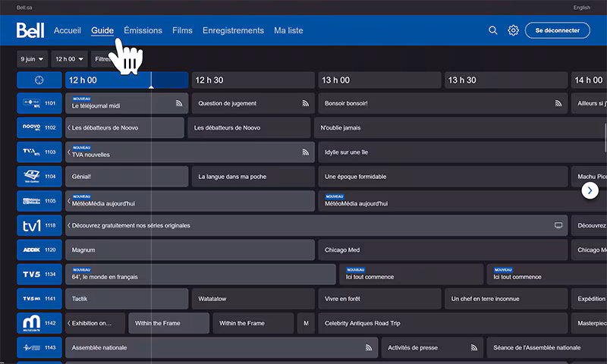Image resolution: width=607 pixels, height=364 pixels.
Task: Open Exhibition on... program
Action: coord(96,323)
